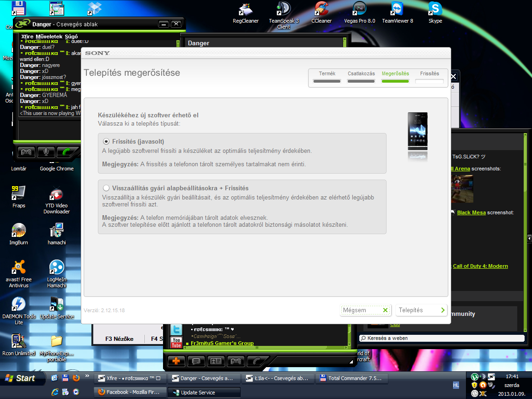Select the Frissítés (javasolt) radio option
The width and height of the screenshot is (532, 399).
pyautogui.click(x=106, y=141)
